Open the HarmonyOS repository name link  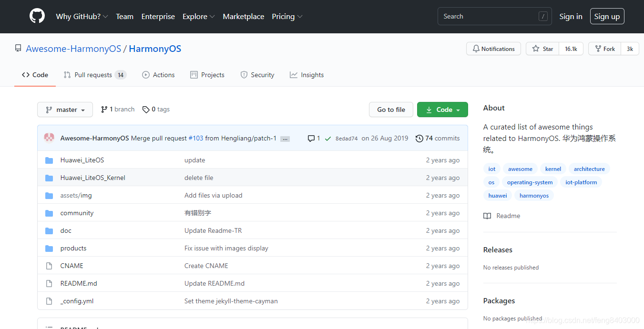(x=155, y=49)
